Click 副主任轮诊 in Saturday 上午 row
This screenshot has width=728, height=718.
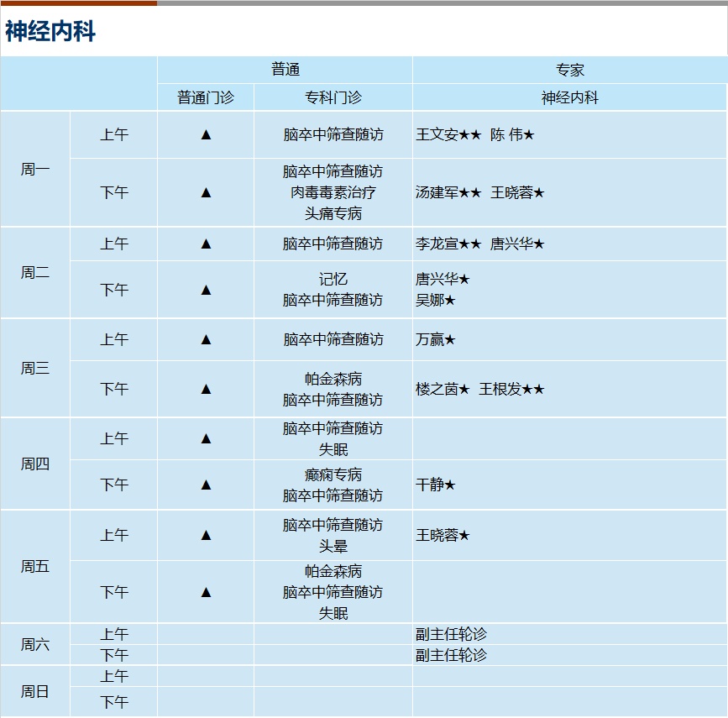click(x=451, y=633)
